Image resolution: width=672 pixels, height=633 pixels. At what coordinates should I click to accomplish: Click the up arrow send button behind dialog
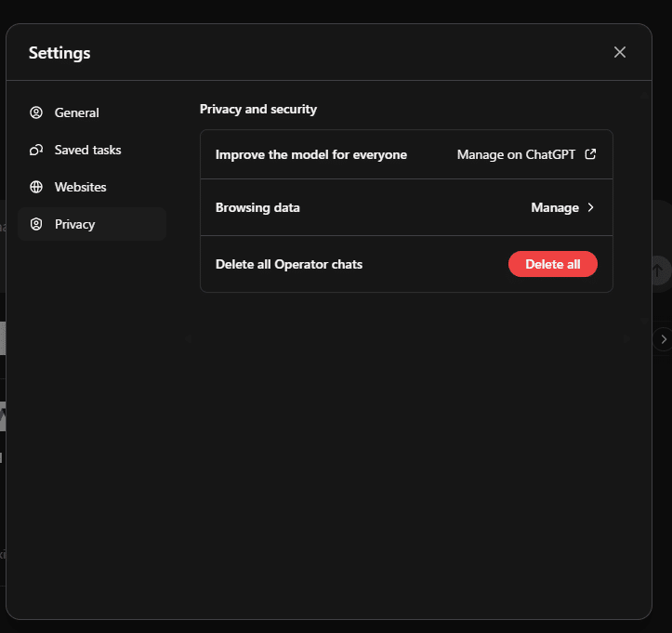[660, 270]
